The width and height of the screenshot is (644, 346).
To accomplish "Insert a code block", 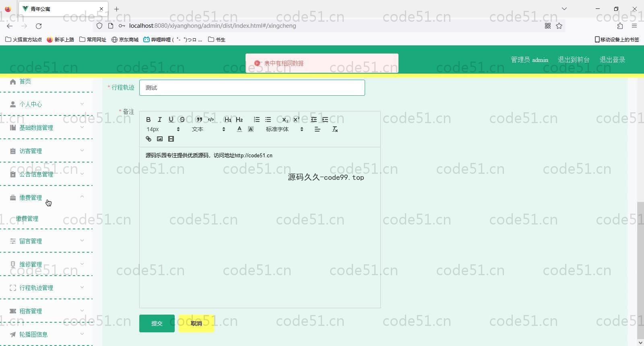I will pos(211,119).
